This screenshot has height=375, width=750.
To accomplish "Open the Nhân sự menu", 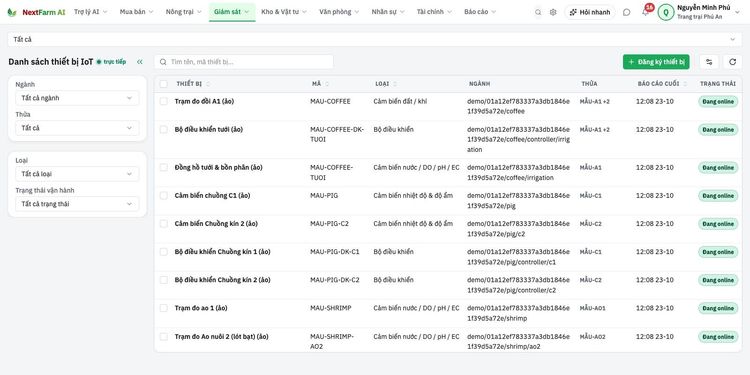I will 388,12.
